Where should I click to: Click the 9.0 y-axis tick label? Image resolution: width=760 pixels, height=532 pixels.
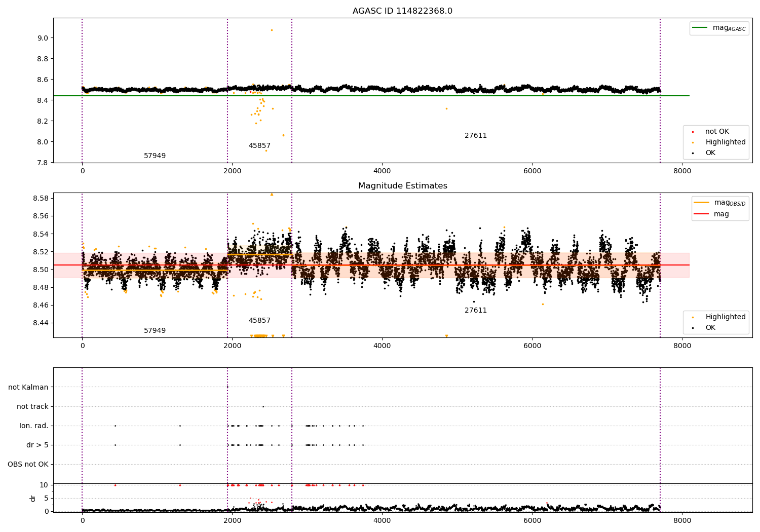pyautogui.click(x=43, y=38)
